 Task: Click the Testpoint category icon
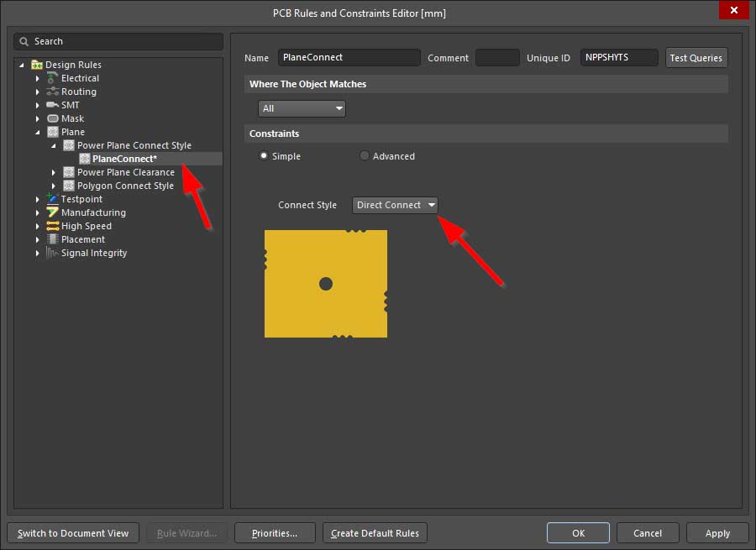point(52,199)
